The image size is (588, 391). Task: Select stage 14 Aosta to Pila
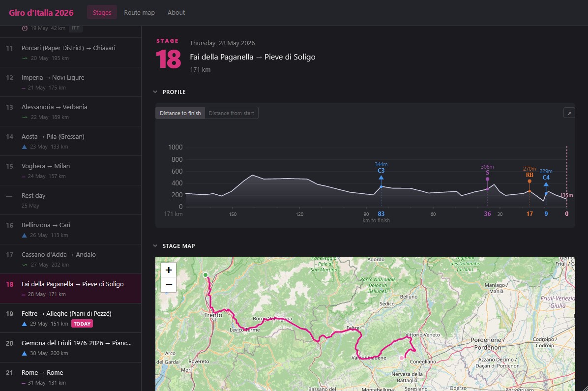(70, 141)
